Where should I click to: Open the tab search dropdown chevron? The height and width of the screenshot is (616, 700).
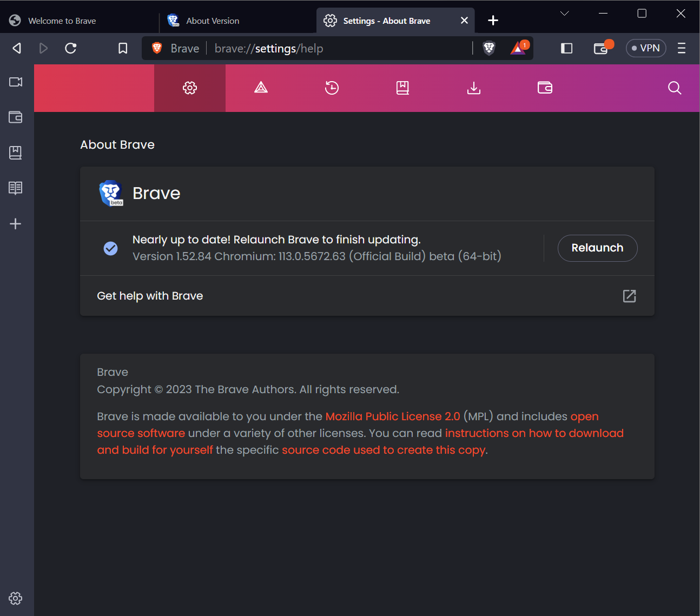[565, 14]
